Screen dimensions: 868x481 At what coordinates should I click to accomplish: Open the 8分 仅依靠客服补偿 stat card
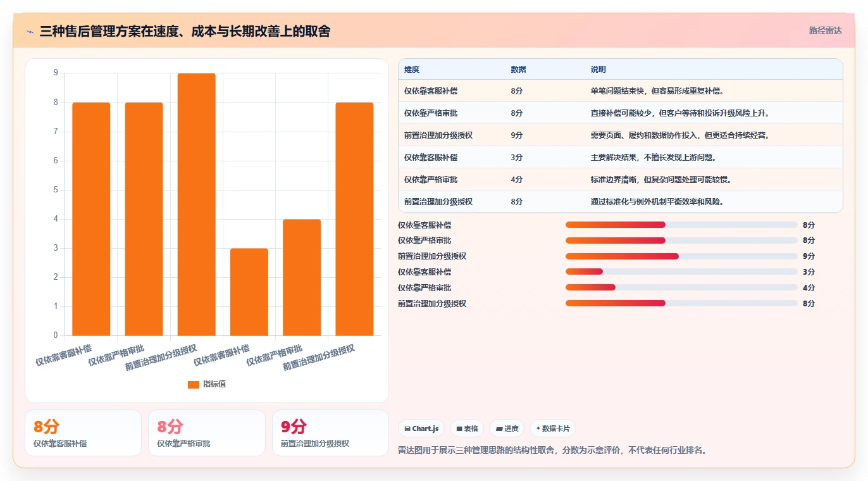coord(83,433)
